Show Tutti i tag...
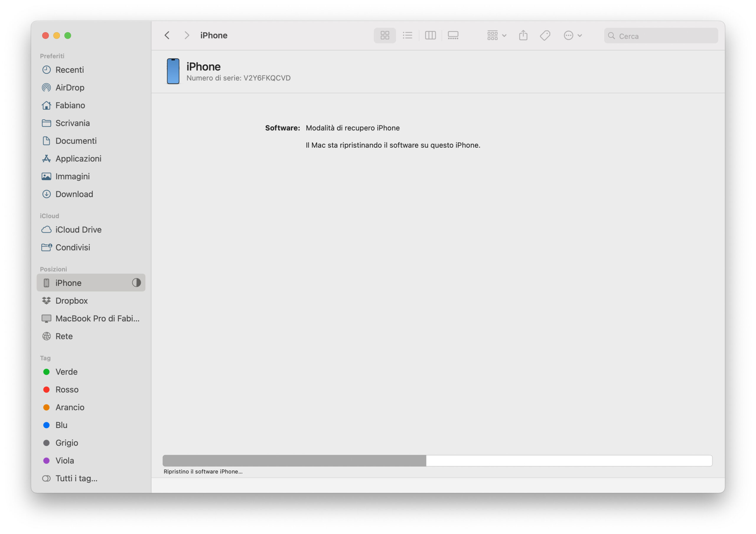756x534 pixels. [91, 479]
